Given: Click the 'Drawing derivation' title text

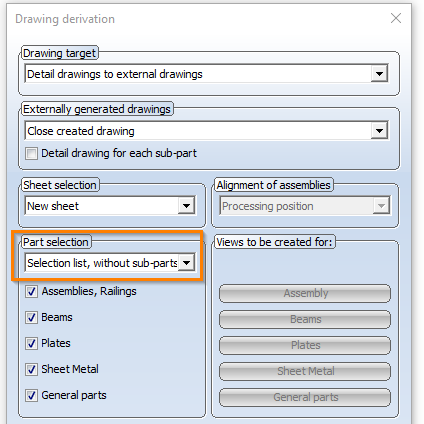Looking at the screenshot, I should point(65,19).
